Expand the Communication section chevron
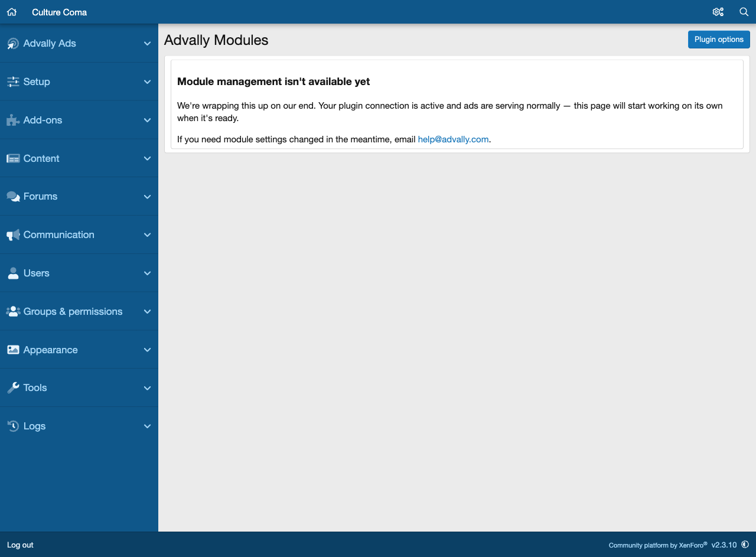756x557 pixels. (148, 234)
